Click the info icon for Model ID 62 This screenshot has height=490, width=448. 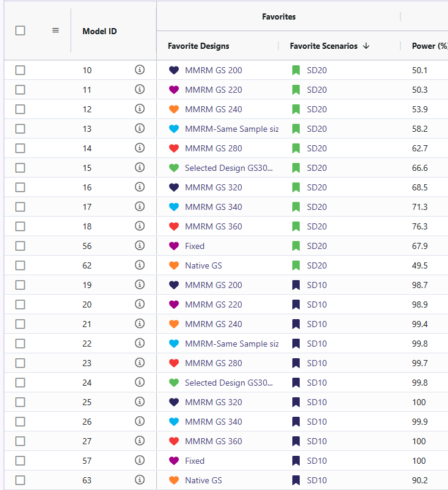coord(139,265)
